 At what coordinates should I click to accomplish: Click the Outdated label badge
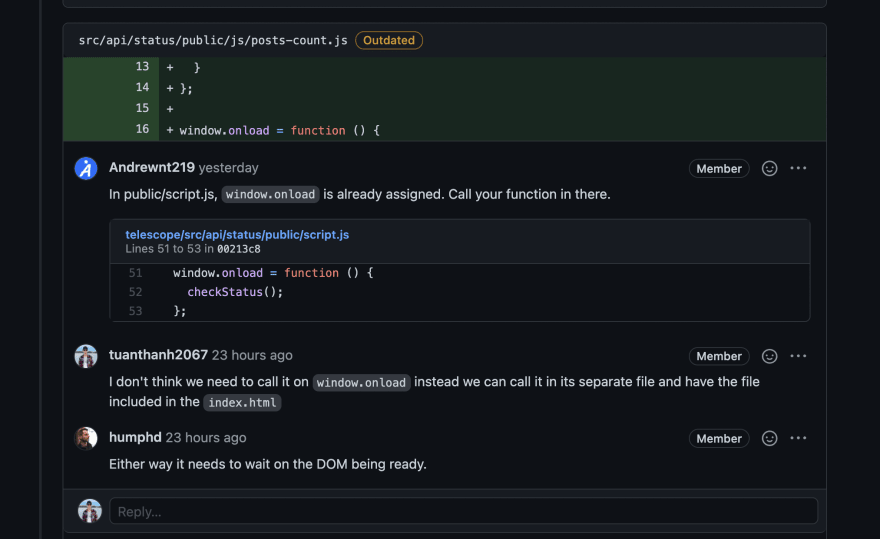(389, 40)
